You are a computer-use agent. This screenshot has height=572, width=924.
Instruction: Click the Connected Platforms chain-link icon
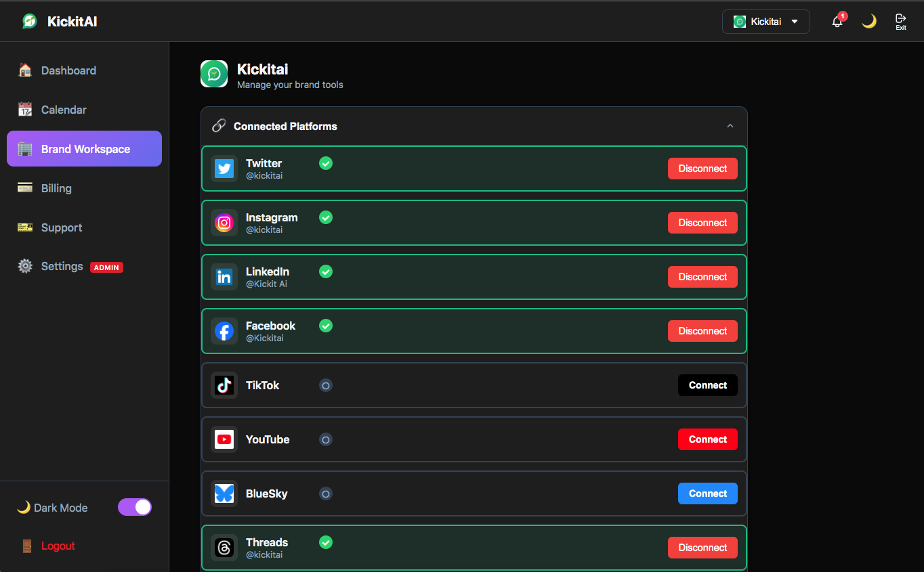[x=218, y=125]
